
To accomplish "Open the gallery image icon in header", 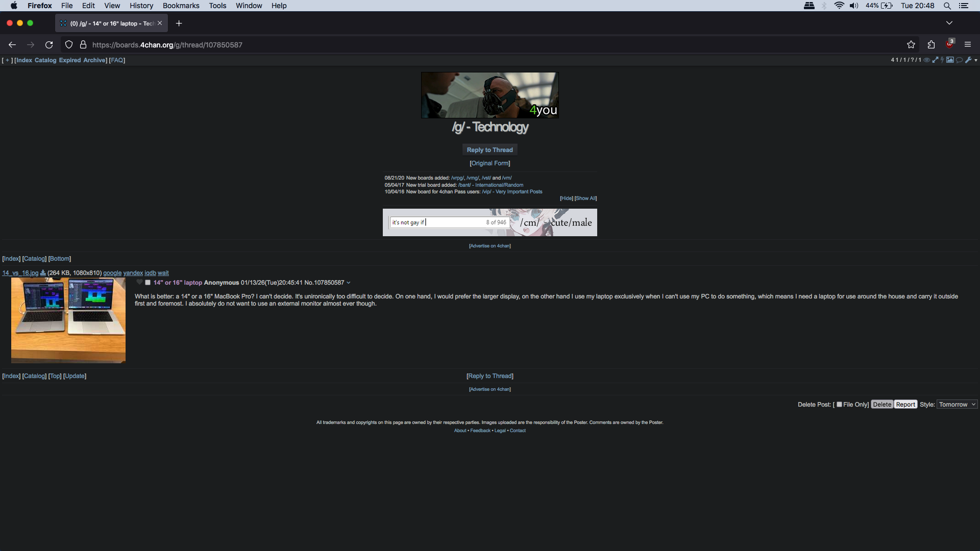I will point(950,60).
